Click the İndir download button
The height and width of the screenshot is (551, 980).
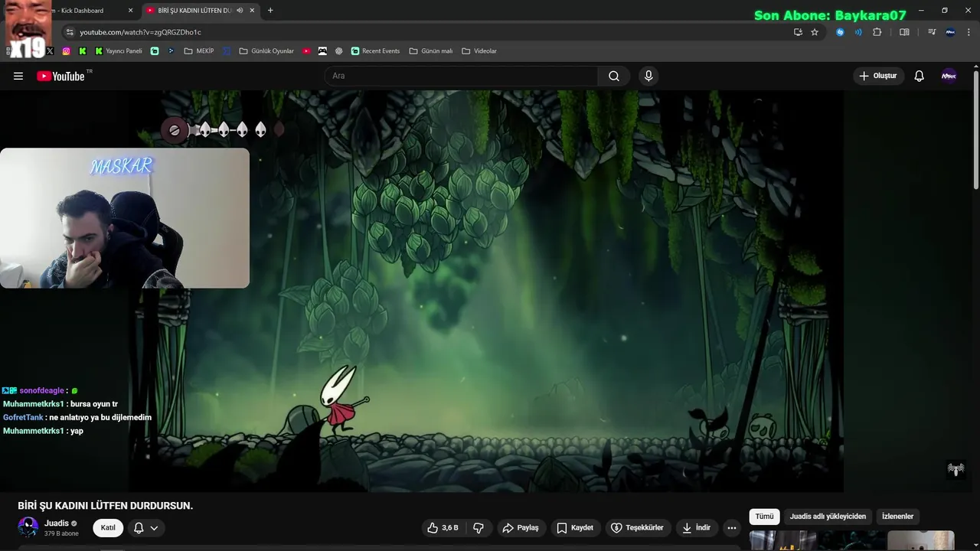pos(697,528)
